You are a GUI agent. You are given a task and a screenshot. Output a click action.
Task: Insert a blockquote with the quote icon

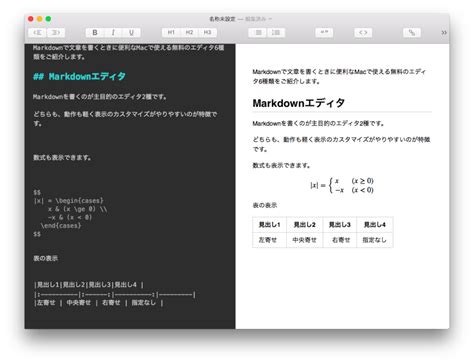(324, 32)
